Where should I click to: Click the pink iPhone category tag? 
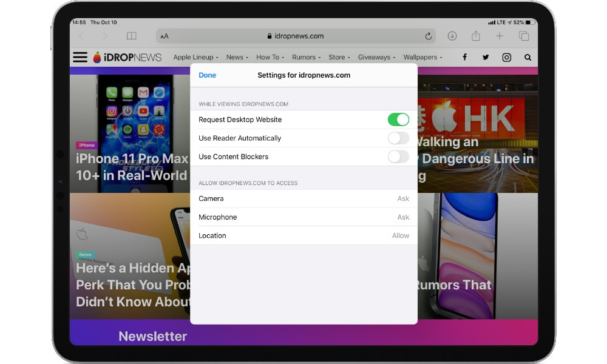tap(87, 145)
